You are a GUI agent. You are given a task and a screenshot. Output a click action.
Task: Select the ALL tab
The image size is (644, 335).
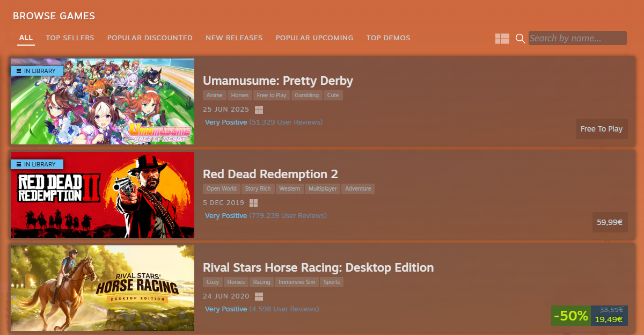pos(26,38)
